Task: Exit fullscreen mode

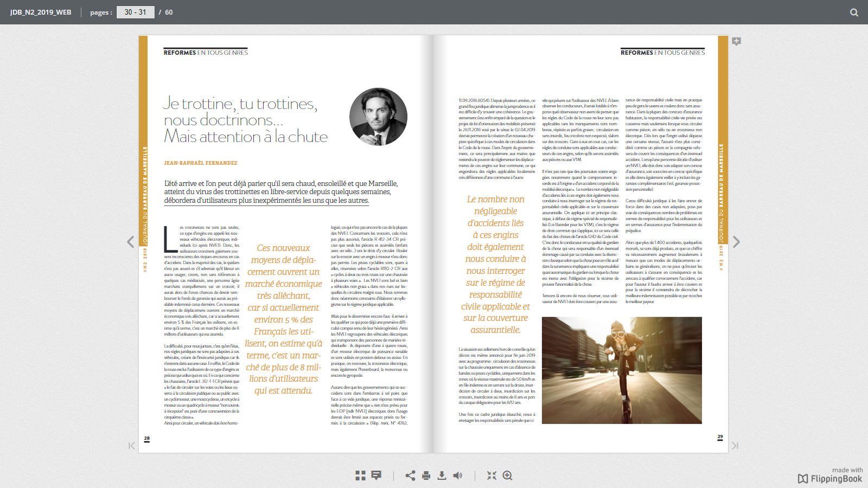Action: 492,476
